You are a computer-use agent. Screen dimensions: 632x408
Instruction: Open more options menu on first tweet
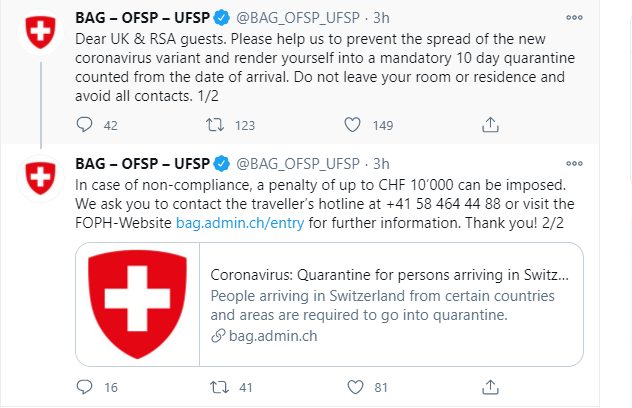click(574, 18)
